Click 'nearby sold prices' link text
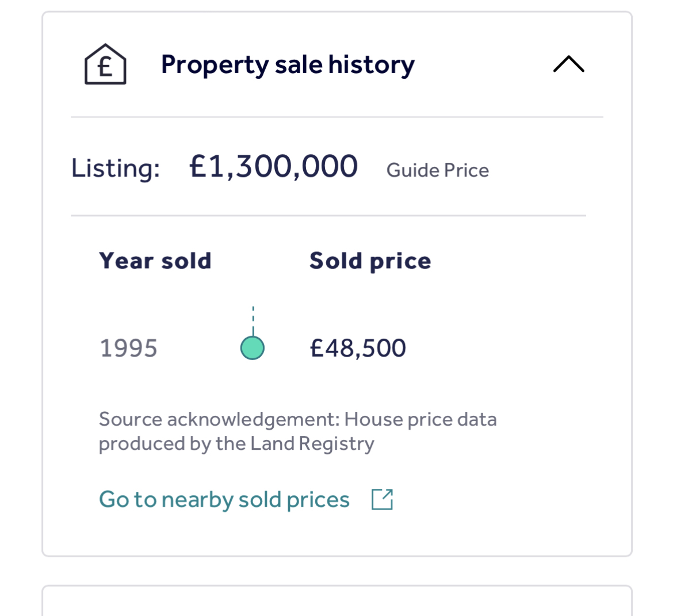The height and width of the screenshot is (616, 673). (256, 500)
